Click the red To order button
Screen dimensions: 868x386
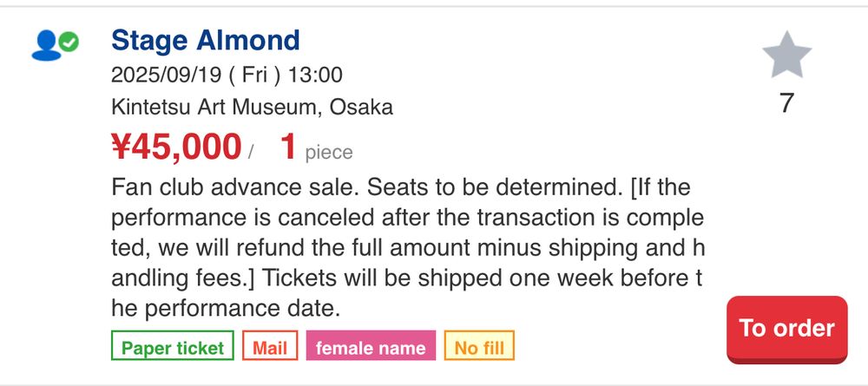786,329
